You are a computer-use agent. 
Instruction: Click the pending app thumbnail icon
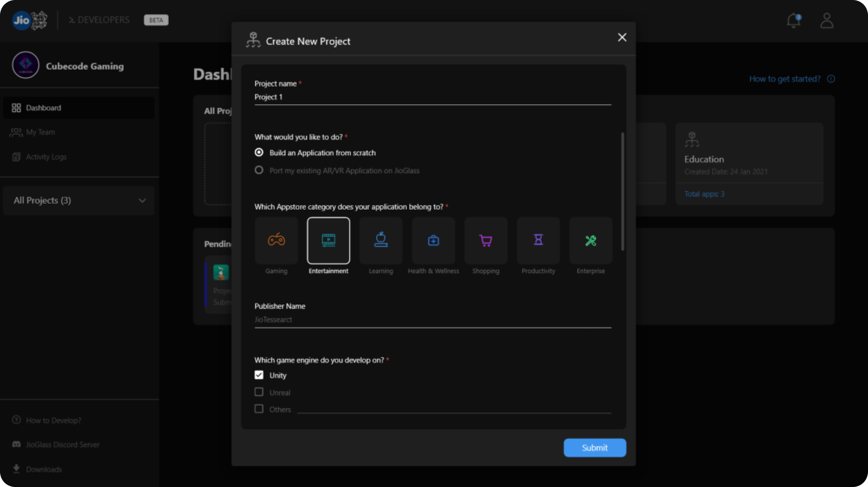(x=221, y=272)
